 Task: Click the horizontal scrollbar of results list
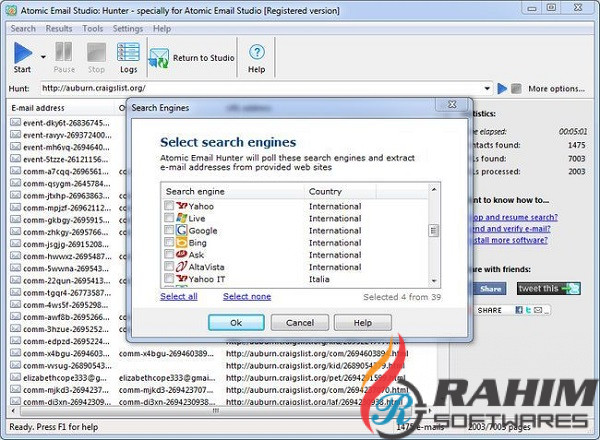pos(215,411)
